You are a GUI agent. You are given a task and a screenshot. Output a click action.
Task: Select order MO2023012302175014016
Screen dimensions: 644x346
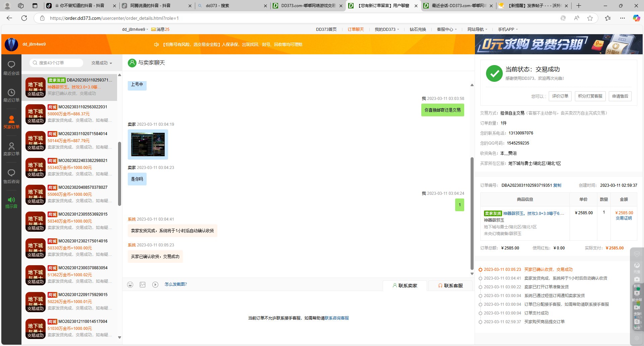(69, 248)
